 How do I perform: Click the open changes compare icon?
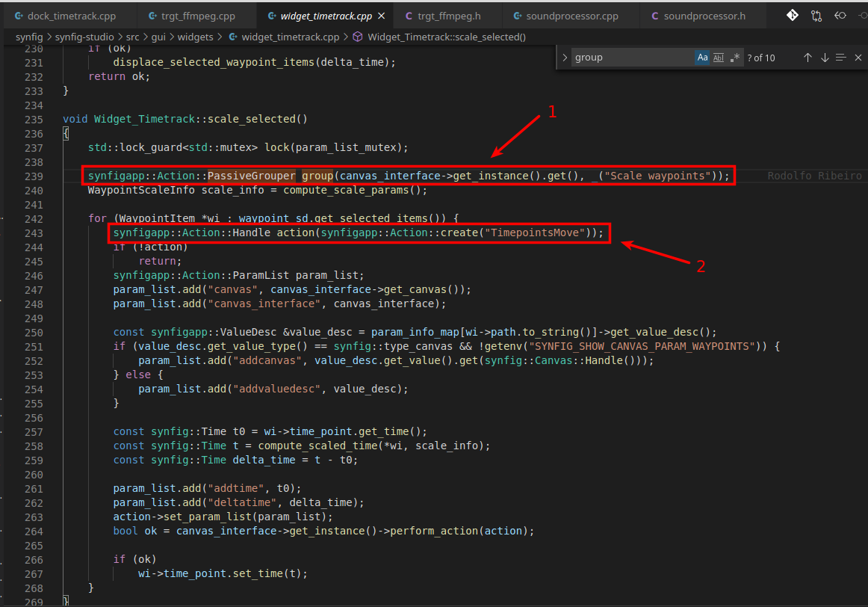(816, 16)
